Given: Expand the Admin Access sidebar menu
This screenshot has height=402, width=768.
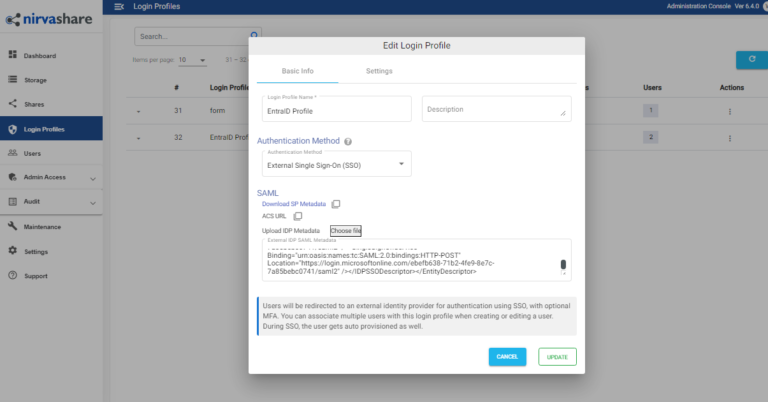Looking at the screenshot, I should click(x=92, y=177).
